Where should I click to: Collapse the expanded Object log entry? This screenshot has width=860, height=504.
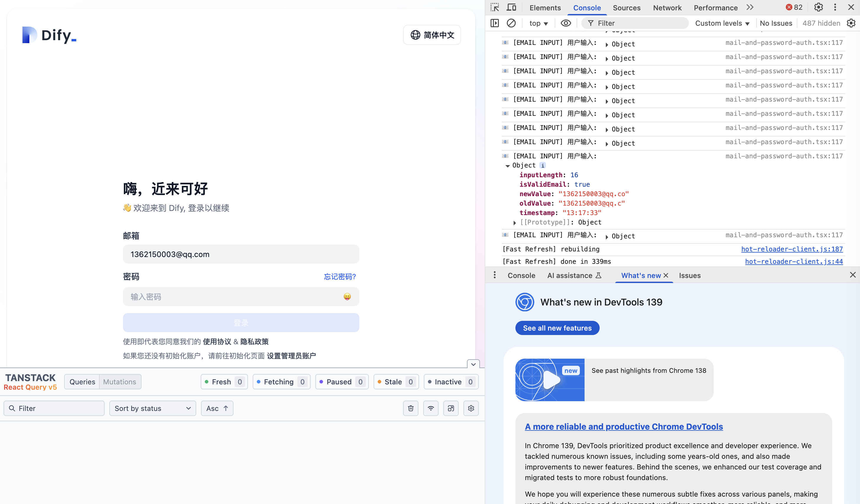tap(507, 166)
